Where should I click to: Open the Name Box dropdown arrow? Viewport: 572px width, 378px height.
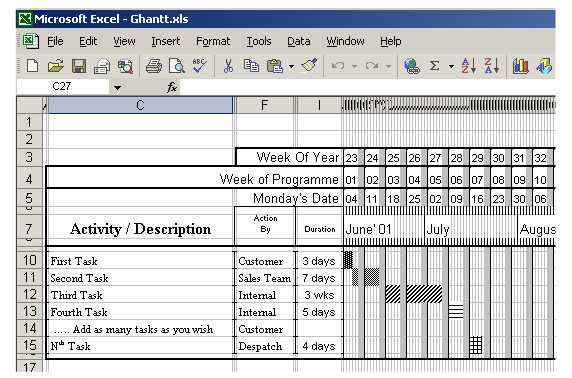pyautogui.click(x=117, y=88)
